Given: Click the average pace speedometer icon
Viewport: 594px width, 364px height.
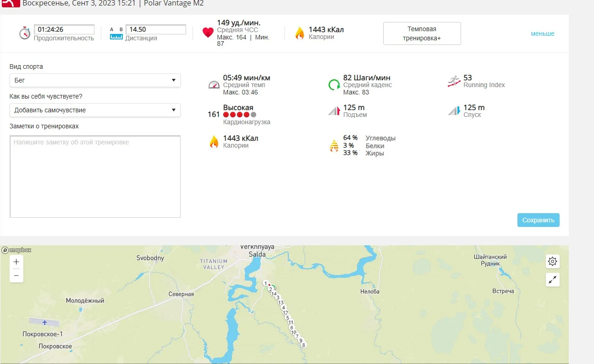Looking at the screenshot, I should click(214, 85).
